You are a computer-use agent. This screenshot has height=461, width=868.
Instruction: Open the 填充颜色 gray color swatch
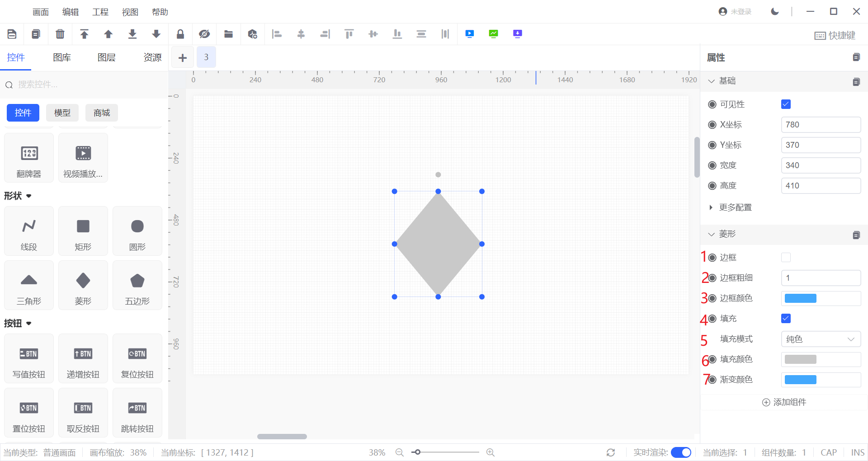[x=801, y=359]
